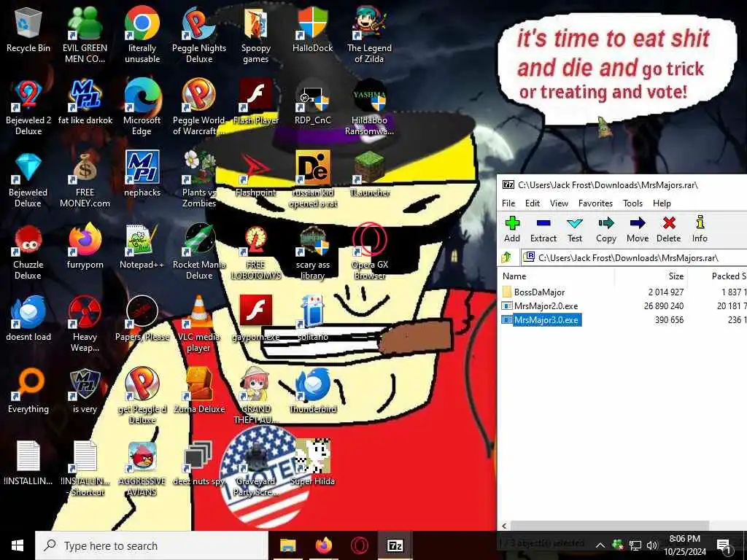This screenshot has height=560, width=747.
Task: Open the Windows Start menu
Action: click(x=18, y=545)
